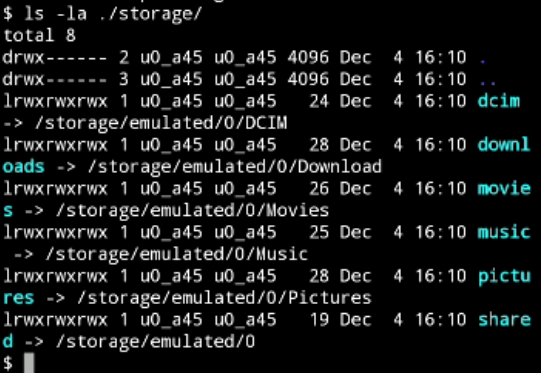Viewport: 541px width, 373px height.
Task: Click the wrapped 'oads' cyan text
Action: (x=23, y=167)
